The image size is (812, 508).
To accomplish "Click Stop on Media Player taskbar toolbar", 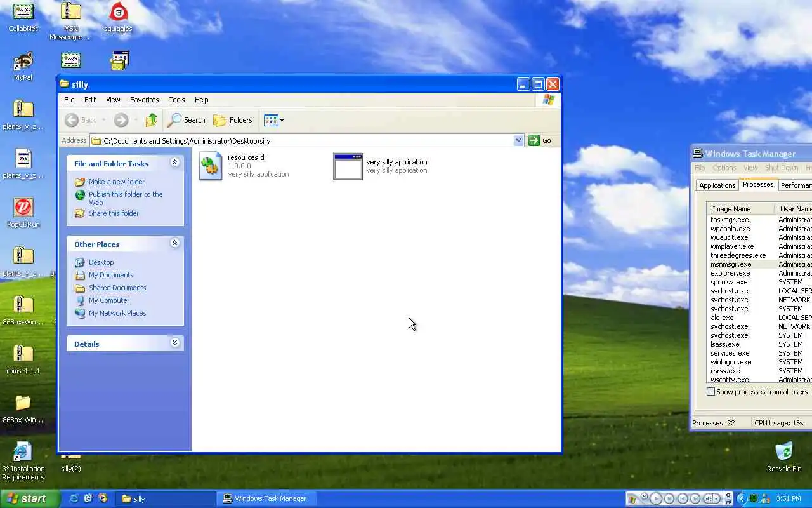I will click(x=669, y=498).
